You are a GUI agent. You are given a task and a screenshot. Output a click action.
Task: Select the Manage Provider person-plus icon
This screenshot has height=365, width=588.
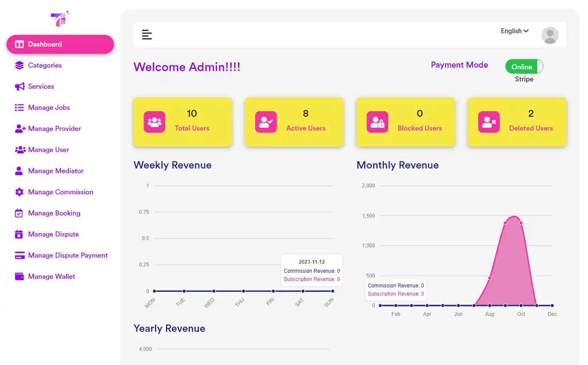(19, 128)
